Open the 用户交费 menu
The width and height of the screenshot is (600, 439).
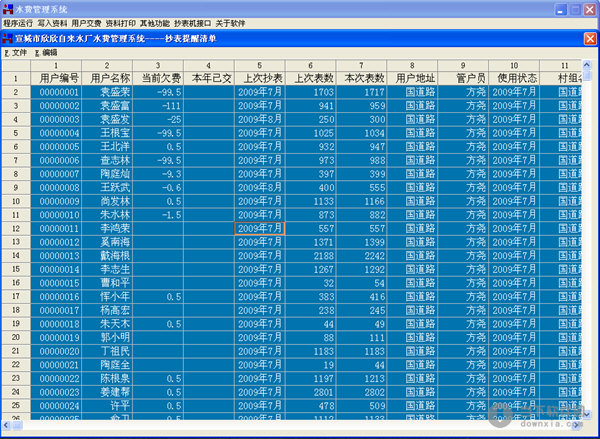(x=86, y=23)
